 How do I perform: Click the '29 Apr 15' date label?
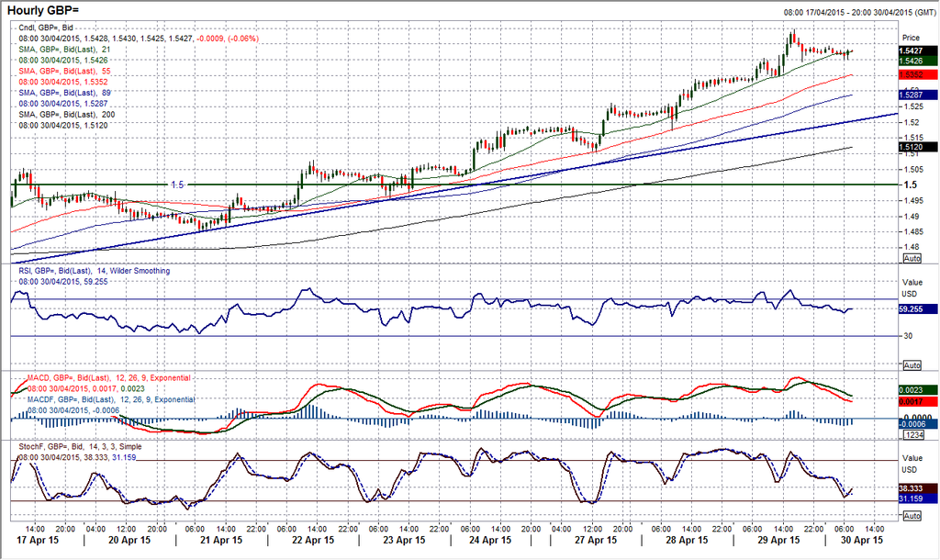pos(778,540)
